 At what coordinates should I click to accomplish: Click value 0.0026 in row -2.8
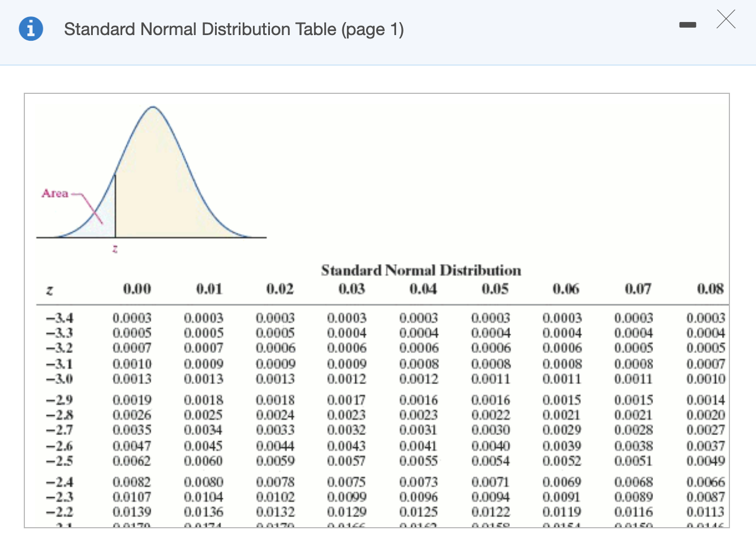[x=132, y=415]
